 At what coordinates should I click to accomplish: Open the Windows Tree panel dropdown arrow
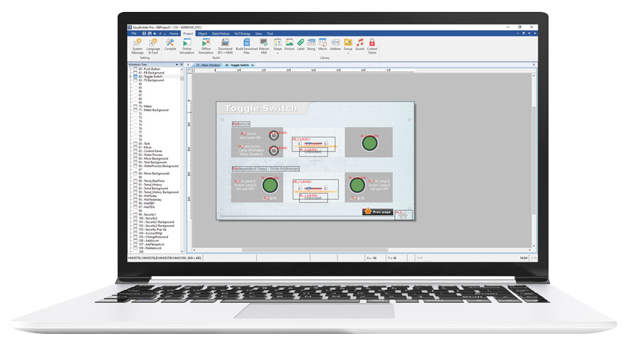point(177,65)
